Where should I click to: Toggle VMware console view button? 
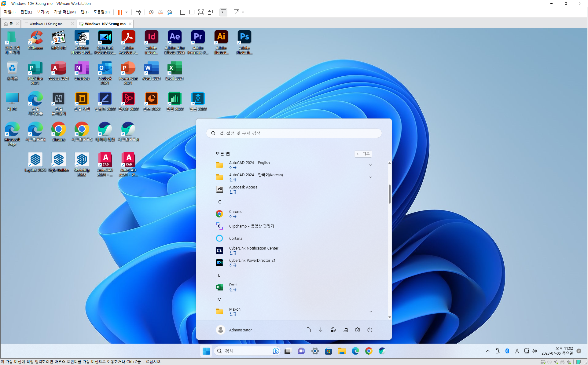[223, 12]
